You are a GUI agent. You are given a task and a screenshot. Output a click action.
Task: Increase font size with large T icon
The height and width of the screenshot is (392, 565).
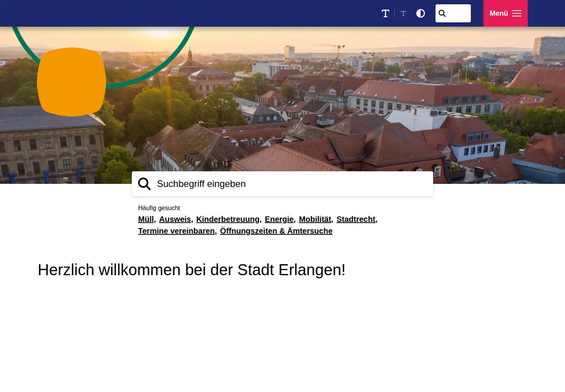(x=385, y=13)
